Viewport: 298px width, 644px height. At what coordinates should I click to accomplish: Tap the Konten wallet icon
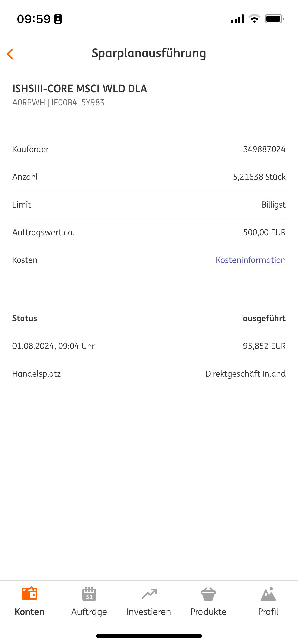[x=30, y=594]
